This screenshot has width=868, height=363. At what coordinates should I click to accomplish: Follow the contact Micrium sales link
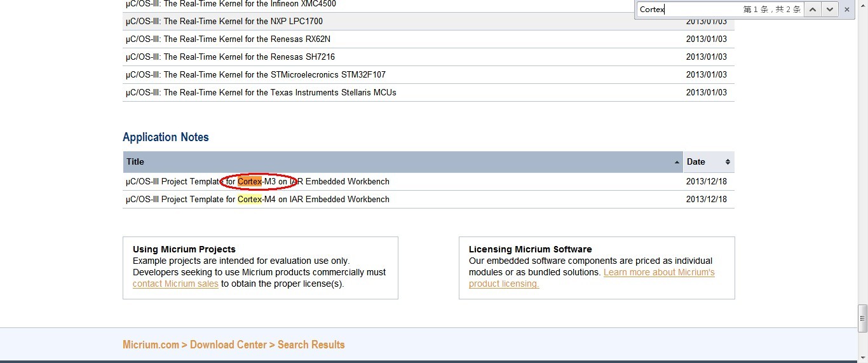[x=175, y=284]
